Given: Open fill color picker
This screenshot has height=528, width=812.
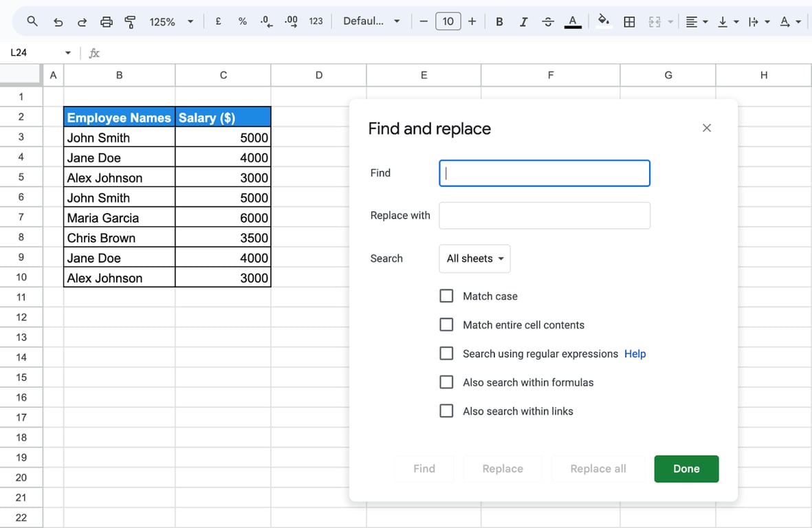Looking at the screenshot, I should pyautogui.click(x=603, y=21).
